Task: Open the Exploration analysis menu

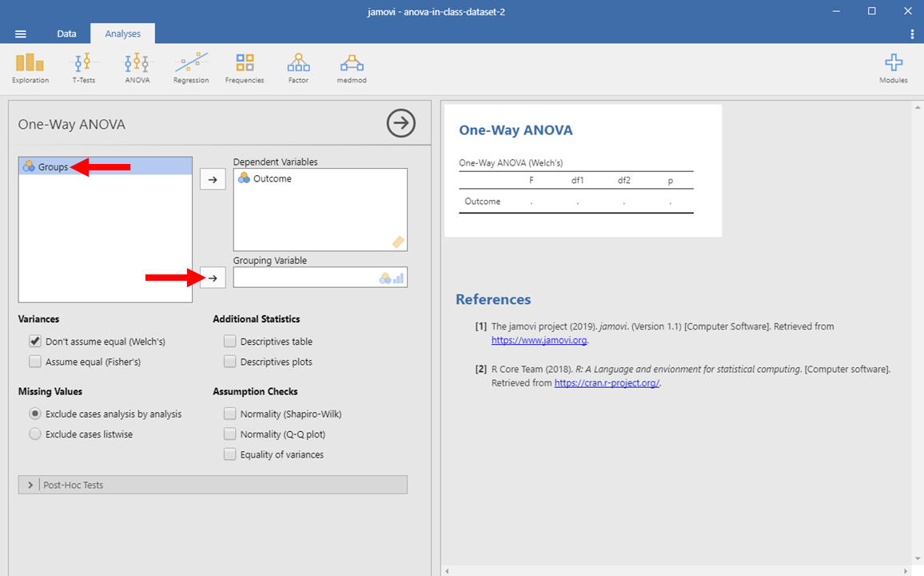Action: (30, 67)
